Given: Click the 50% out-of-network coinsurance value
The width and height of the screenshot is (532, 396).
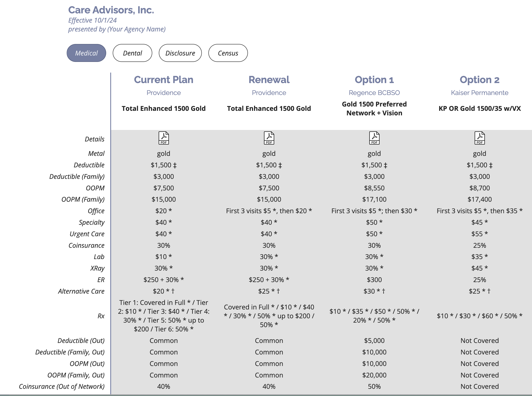Looking at the screenshot, I should [374, 387].
